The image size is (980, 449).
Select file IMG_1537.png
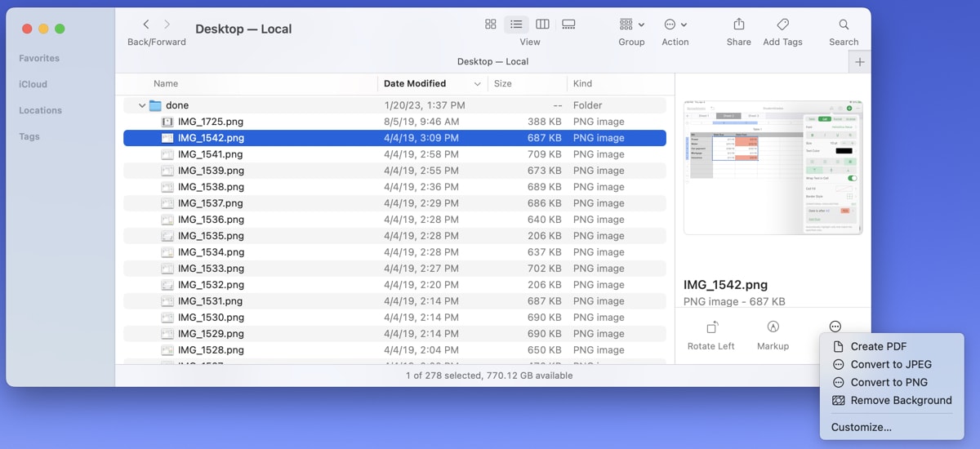(394, 203)
